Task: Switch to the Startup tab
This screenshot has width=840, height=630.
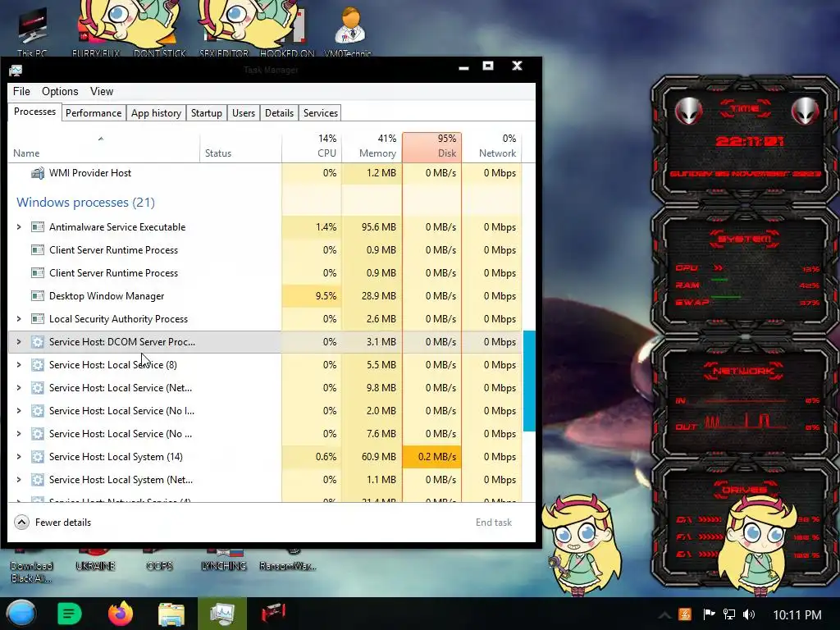Action: pyautogui.click(x=206, y=113)
